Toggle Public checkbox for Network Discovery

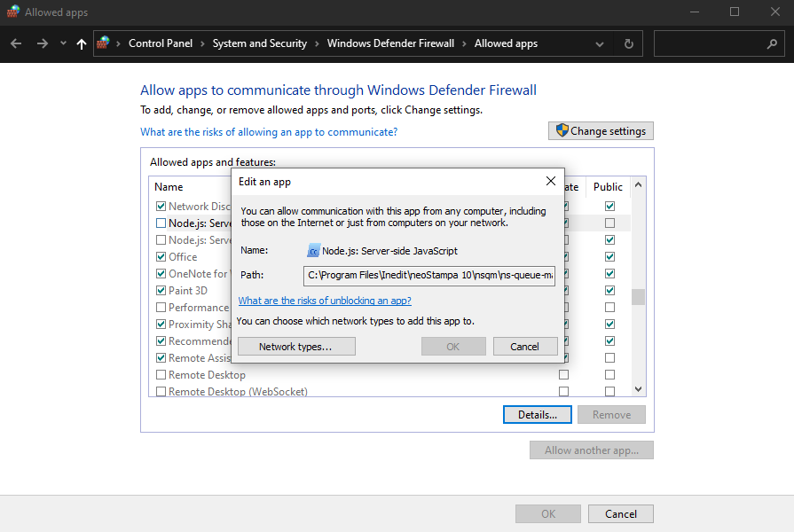[609, 207]
